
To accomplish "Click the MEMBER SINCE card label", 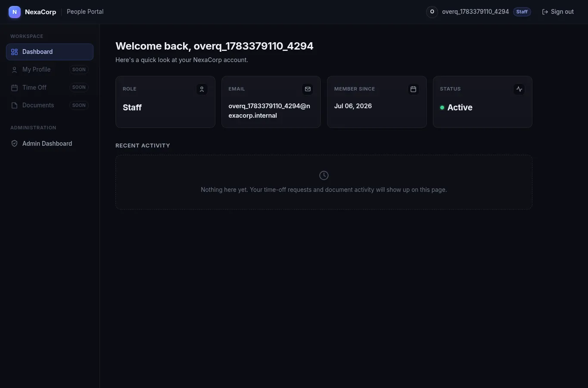I will click(355, 89).
